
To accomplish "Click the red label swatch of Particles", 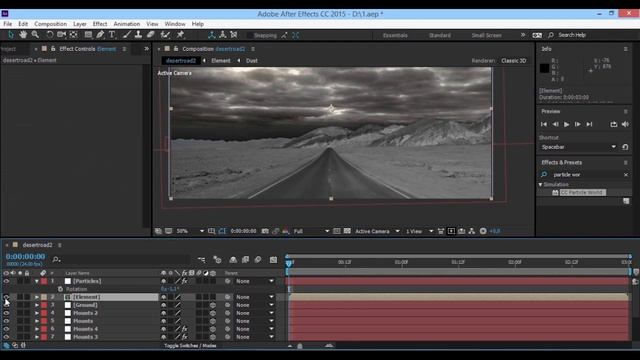I will pyautogui.click(x=44, y=281).
